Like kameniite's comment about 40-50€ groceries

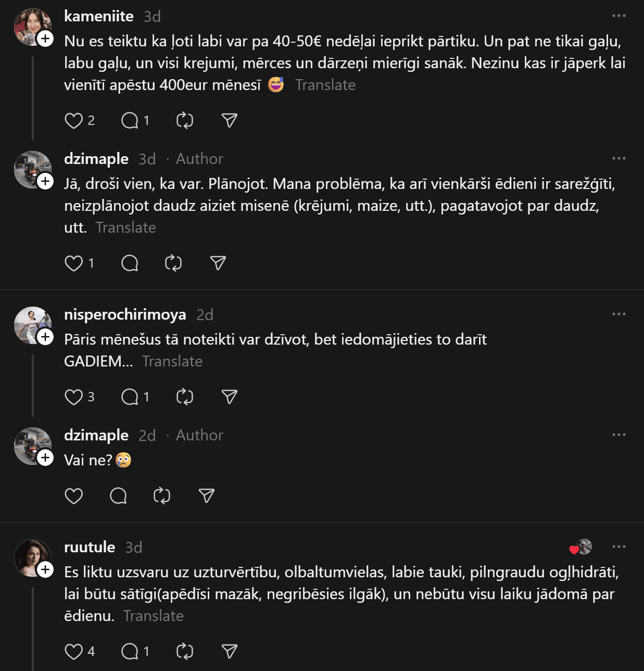click(x=73, y=121)
